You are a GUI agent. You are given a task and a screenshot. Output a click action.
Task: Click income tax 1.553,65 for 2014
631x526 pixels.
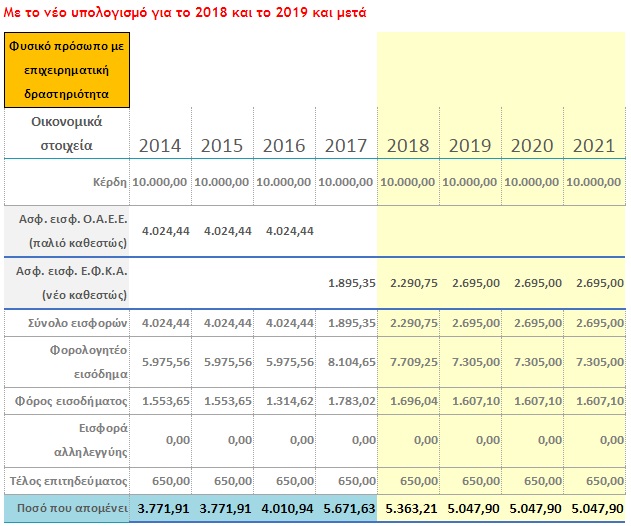click(166, 401)
